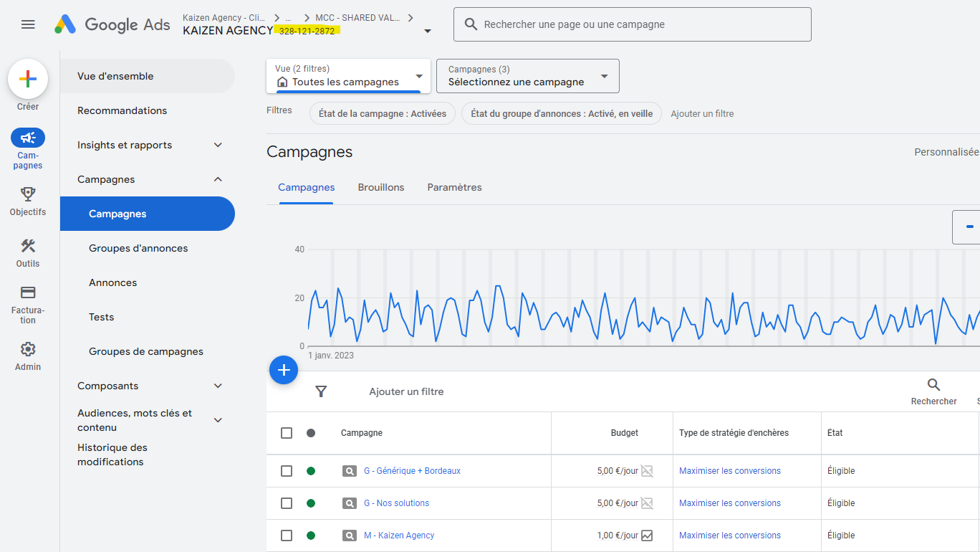Click the Rechercher magnifier above the table
Viewport: 980px width, 552px height.
coord(933,385)
